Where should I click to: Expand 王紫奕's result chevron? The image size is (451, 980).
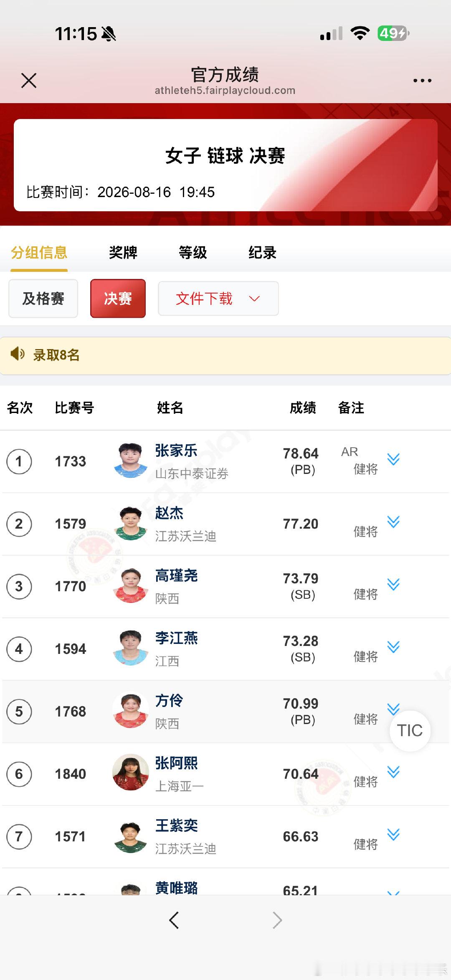point(393,835)
